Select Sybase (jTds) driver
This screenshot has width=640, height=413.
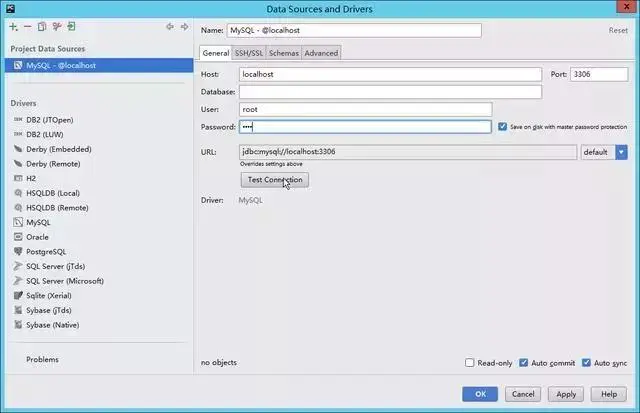49,311
